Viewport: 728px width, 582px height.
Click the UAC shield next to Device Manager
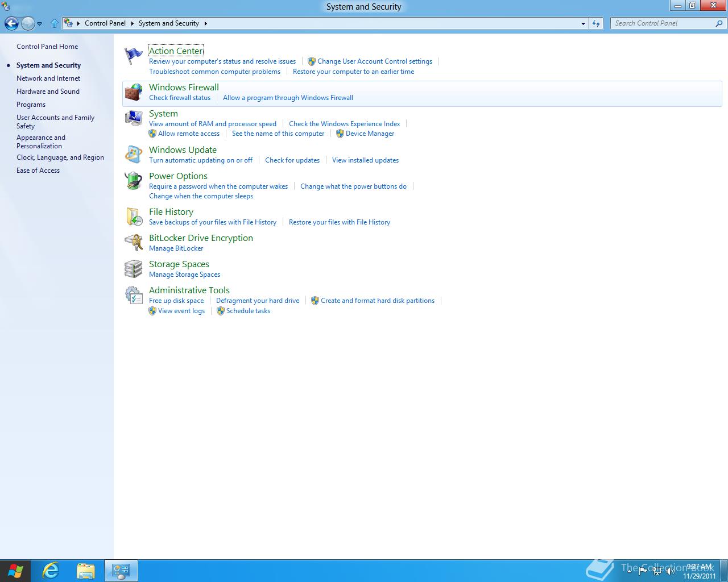click(x=339, y=134)
